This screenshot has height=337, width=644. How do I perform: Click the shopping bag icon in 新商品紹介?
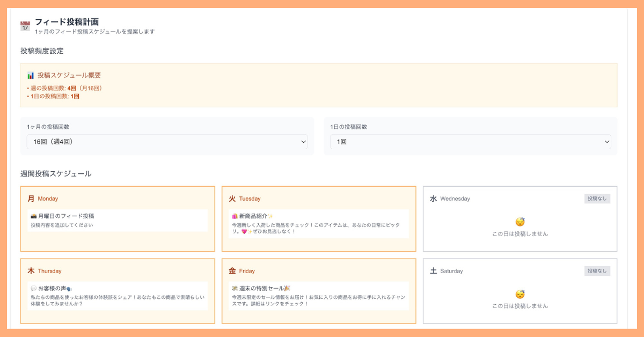coord(235,215)
